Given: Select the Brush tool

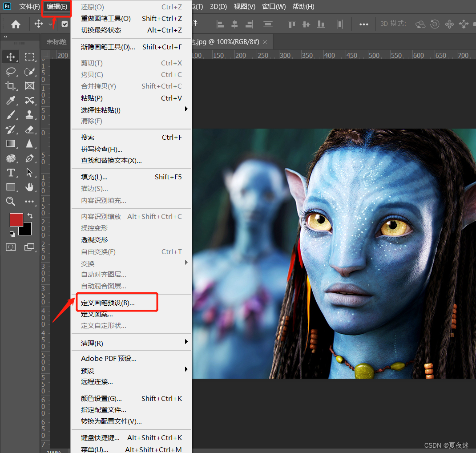Looking at the screenshot, I should click(11, 115).
